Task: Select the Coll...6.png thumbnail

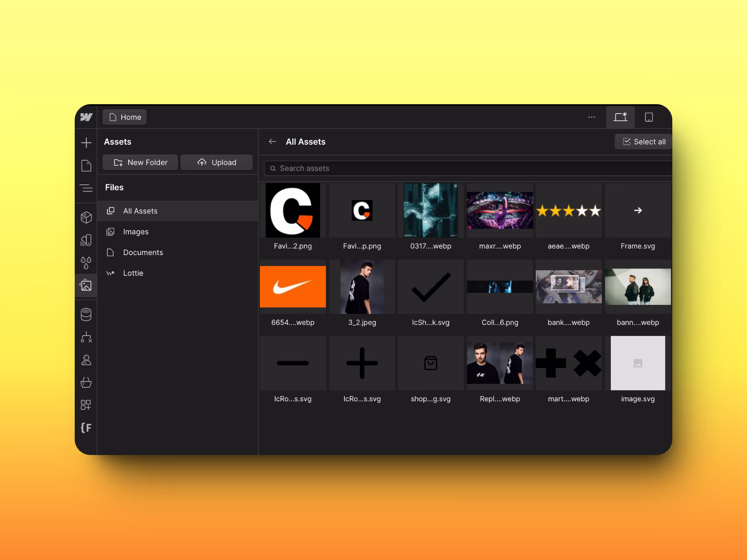Action: (x=500, y=287)
